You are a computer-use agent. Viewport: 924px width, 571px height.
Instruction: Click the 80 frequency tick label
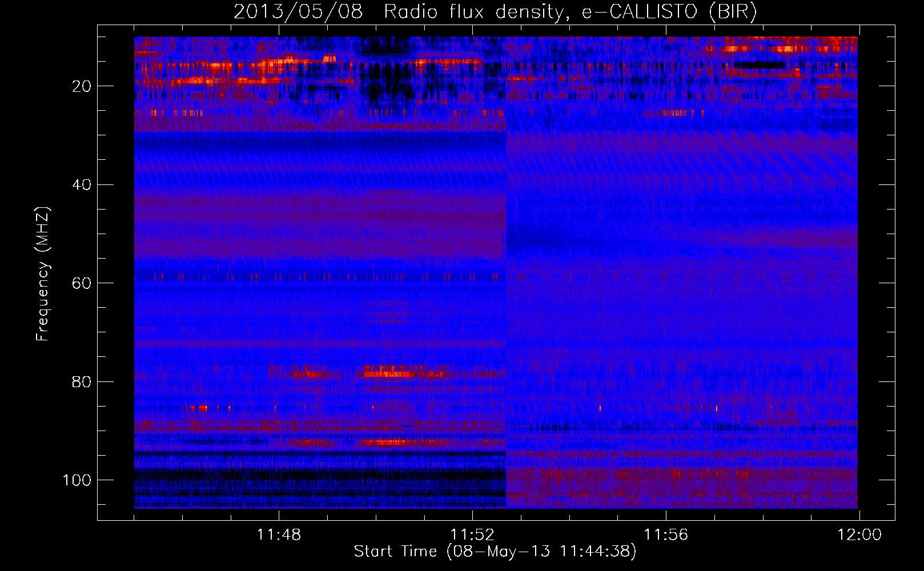82,381
